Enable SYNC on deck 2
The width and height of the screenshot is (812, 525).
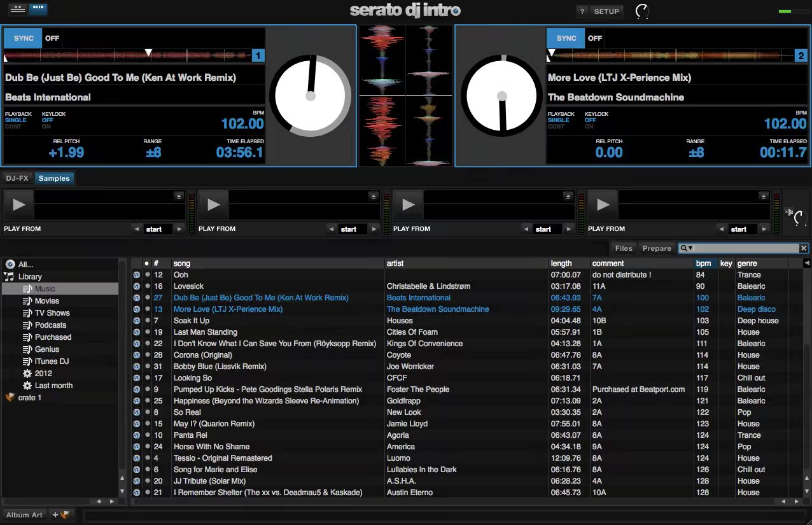click(x=566, y=38)
